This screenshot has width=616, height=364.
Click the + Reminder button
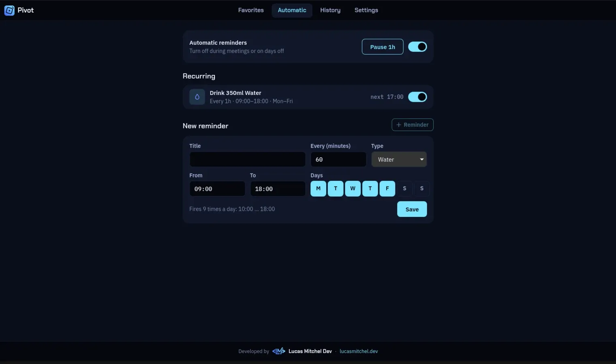click(x=413, y=125)
